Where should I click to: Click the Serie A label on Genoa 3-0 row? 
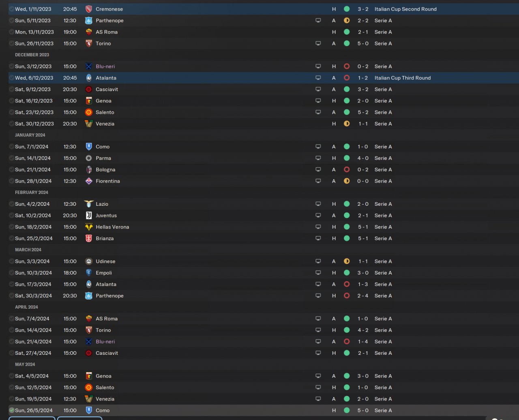pos(383,376)
